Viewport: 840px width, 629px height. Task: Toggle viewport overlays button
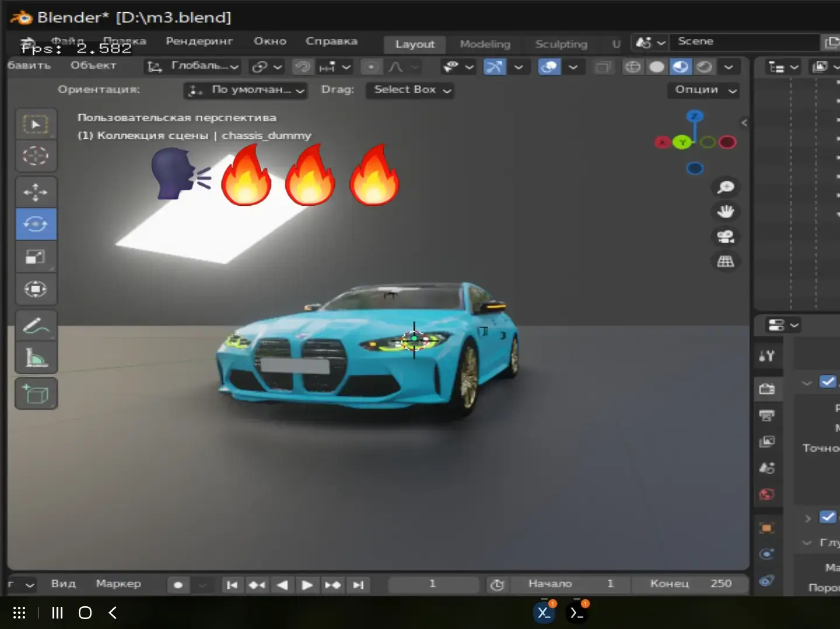[x=549, y=67]
